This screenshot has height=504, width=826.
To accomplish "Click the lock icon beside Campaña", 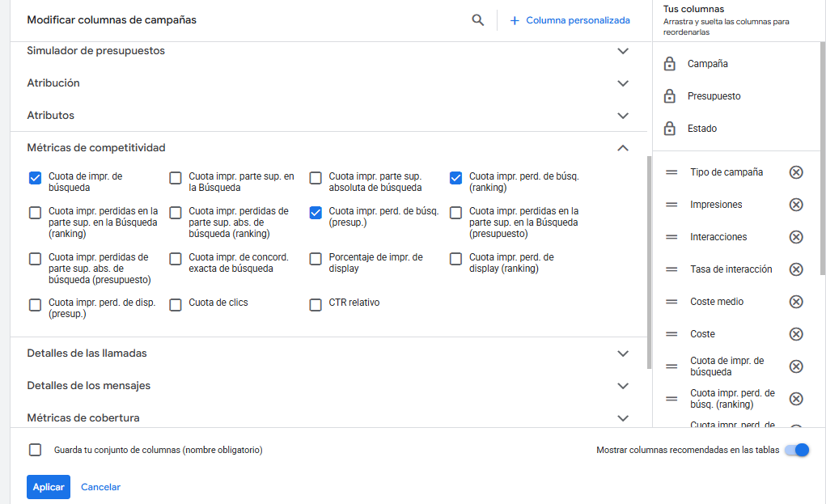I will 670,64.
